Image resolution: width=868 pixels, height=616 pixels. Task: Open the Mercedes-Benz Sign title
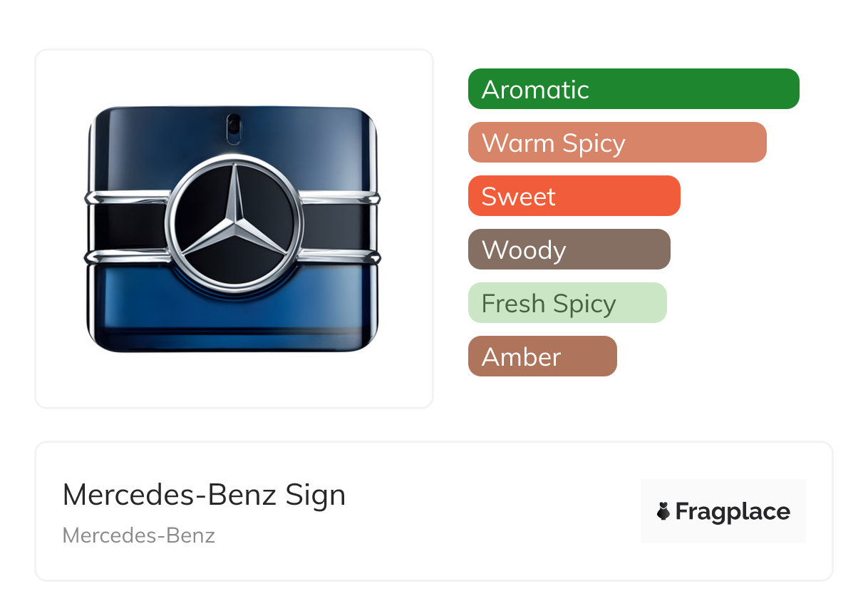tap(204, 495)
